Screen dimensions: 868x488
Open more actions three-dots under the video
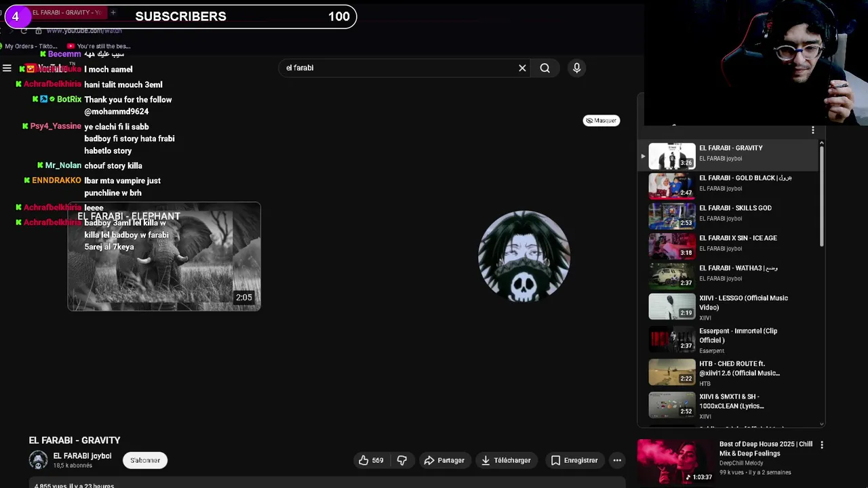[617, 460]
